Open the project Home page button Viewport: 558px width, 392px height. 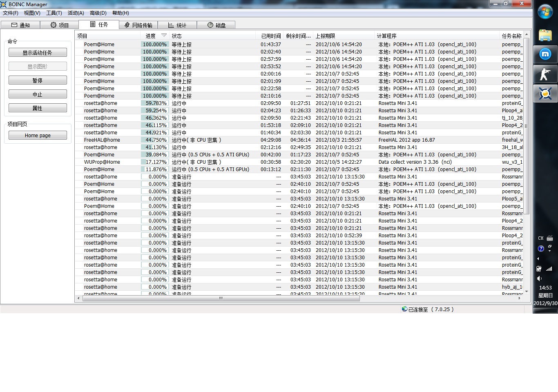coord(38,136)
